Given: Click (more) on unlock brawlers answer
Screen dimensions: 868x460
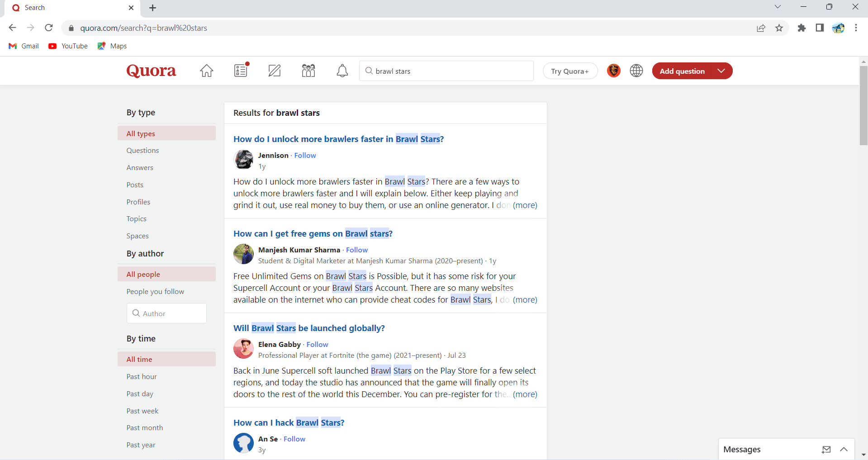Looking at the screenshot, I should [525, 205].
